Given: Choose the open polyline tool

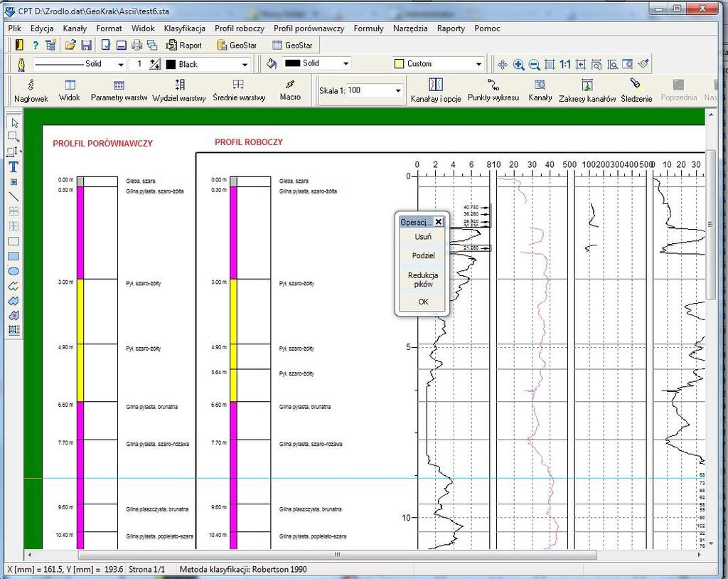Looking at the screenshot, I should [x=14, y=286].
